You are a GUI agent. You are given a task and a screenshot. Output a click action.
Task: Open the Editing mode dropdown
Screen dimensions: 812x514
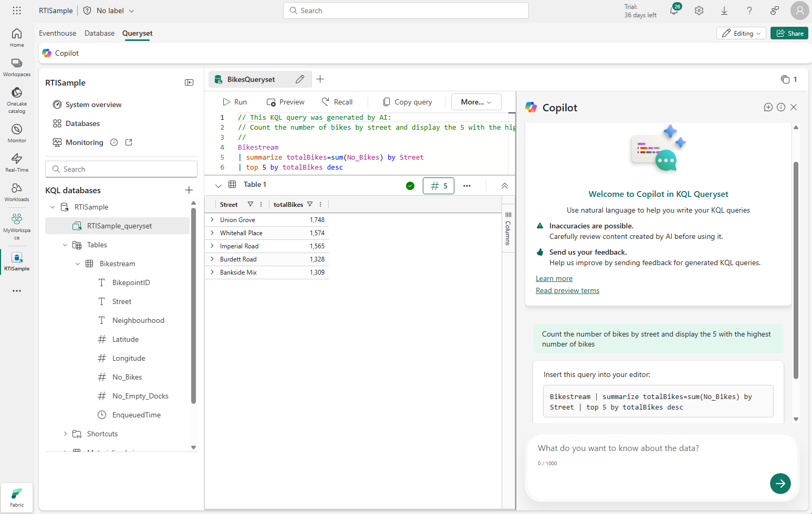[x=741, y=33]
